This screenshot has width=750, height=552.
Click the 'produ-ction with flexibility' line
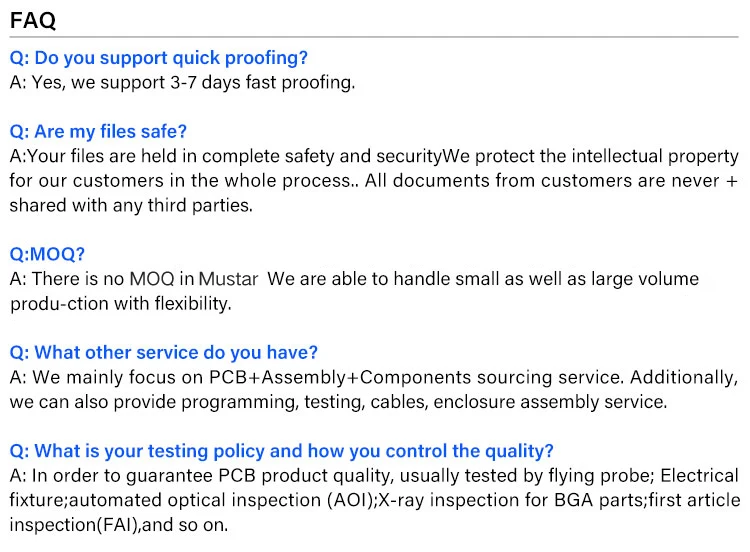point(120,303)
